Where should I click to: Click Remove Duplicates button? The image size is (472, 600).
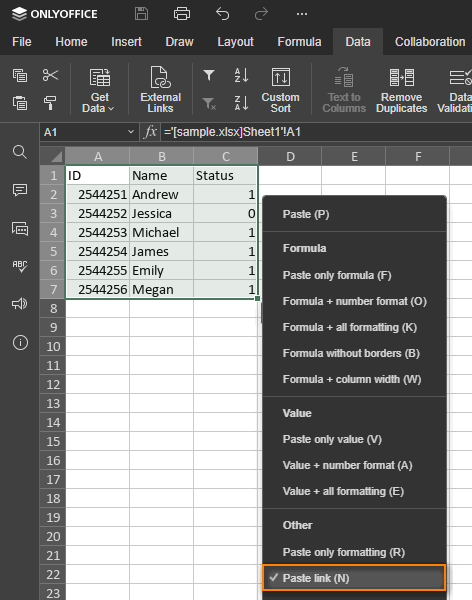[402, 90]
